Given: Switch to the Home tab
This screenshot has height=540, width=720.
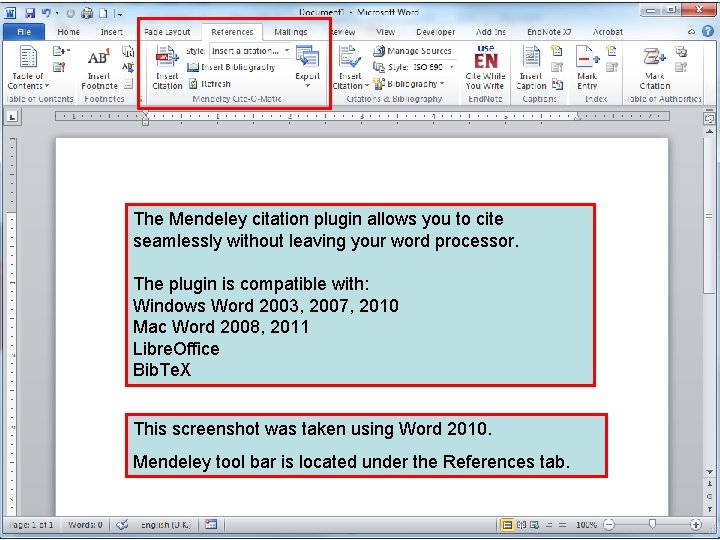Looking at the screenshot, I should tap(68, 32).
